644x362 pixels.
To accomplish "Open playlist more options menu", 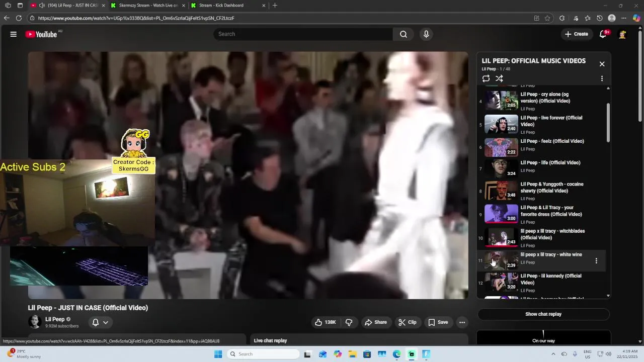I will point(602,78).
